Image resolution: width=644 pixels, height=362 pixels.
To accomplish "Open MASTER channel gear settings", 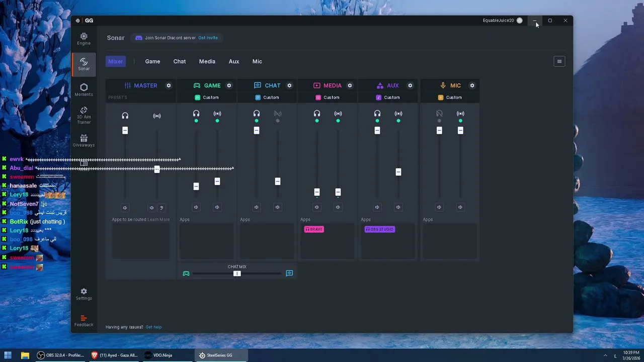I will point(169,85).
